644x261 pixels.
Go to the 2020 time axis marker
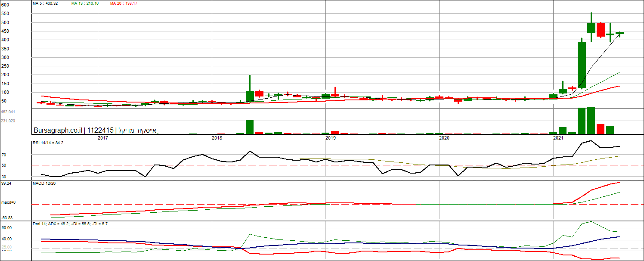coord(444,138)
